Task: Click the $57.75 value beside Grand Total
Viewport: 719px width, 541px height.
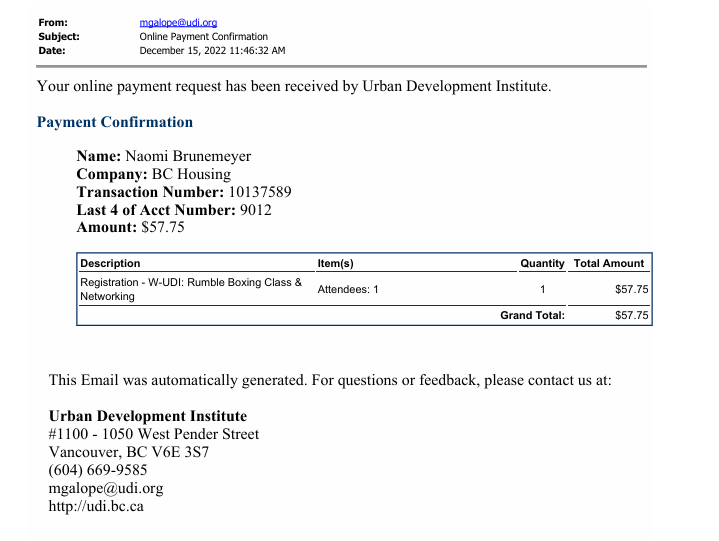Action: point(632,315)
